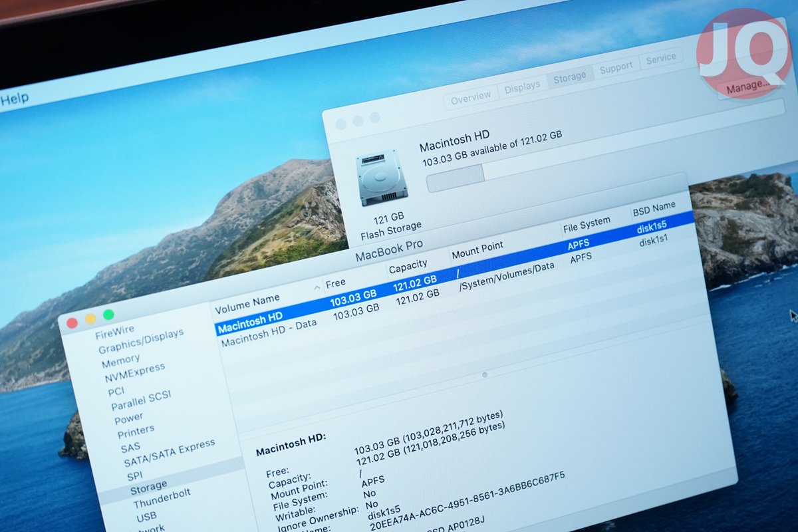
Task: Select Graphics/Displays in the sidebar
Action: click(140, 342)
